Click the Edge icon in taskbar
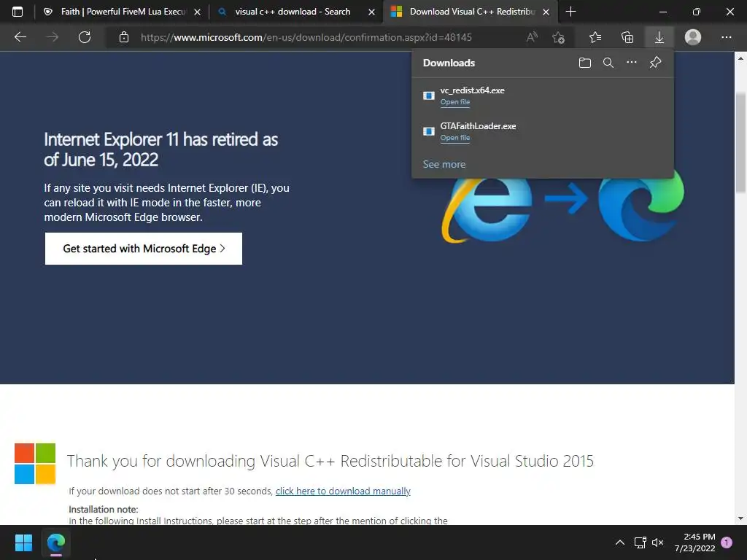 coord(55,542)
